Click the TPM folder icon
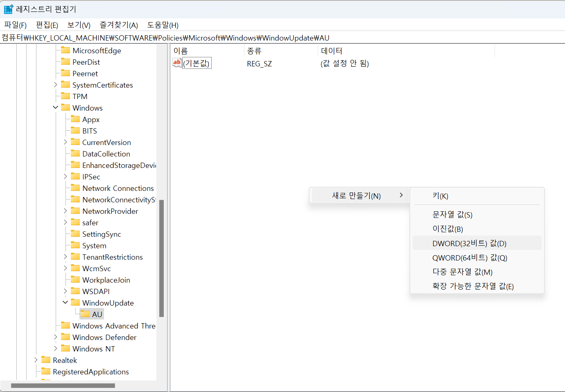This screenshot has height=392, width=565. (x=66, y=96)
